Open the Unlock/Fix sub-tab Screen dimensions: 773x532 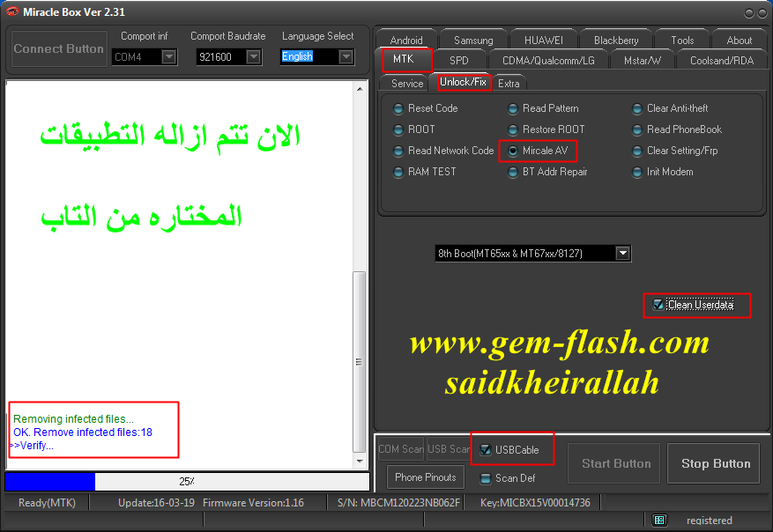tap(463, 82)
